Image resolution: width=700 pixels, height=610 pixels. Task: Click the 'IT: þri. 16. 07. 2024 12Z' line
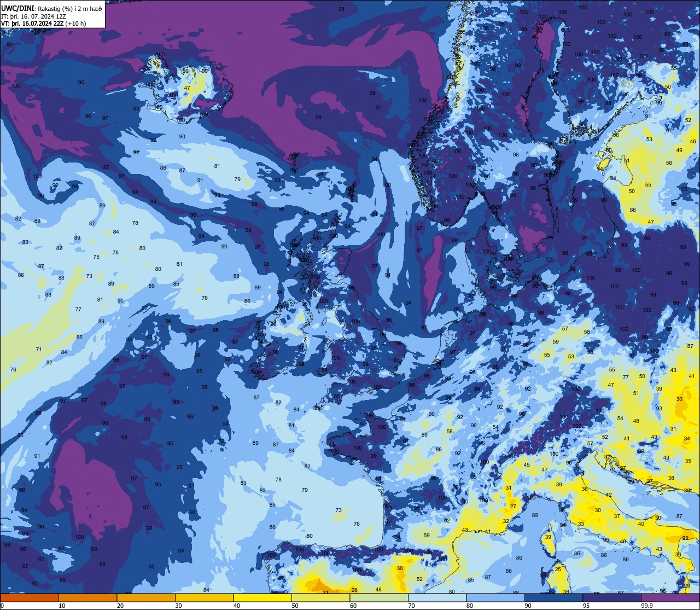coord(34,16)
